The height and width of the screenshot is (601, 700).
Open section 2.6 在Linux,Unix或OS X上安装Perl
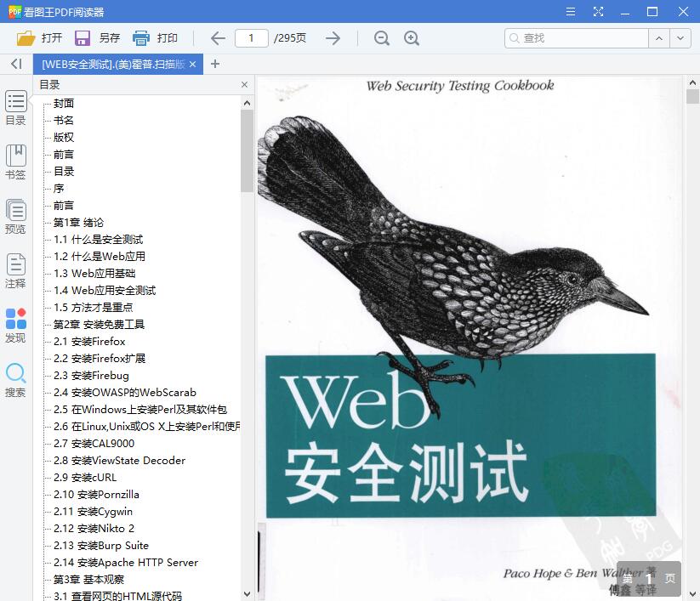pyautogui.click(x=146, y=426)
